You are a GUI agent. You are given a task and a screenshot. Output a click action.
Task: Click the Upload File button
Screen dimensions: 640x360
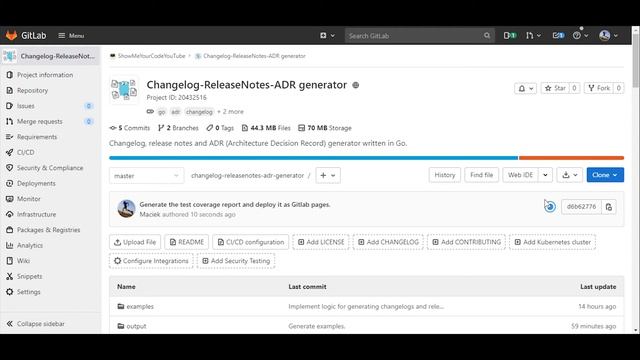tap(135, 242)
